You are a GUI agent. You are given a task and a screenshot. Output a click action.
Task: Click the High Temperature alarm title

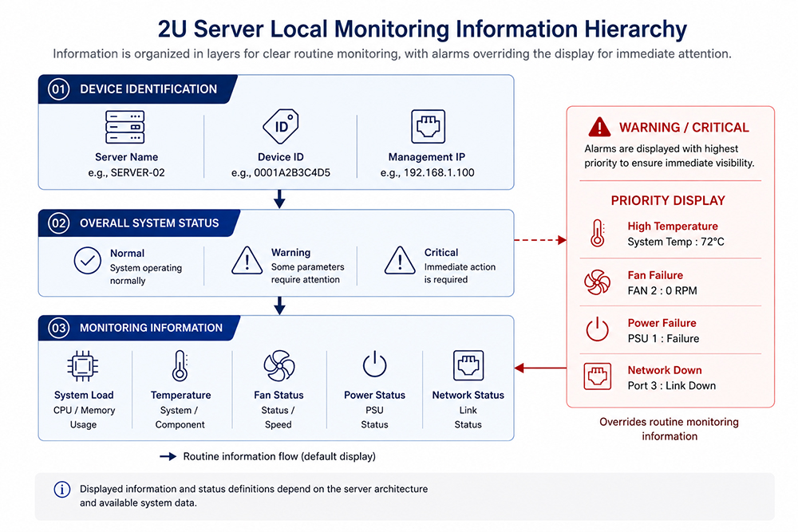(672, 227)
